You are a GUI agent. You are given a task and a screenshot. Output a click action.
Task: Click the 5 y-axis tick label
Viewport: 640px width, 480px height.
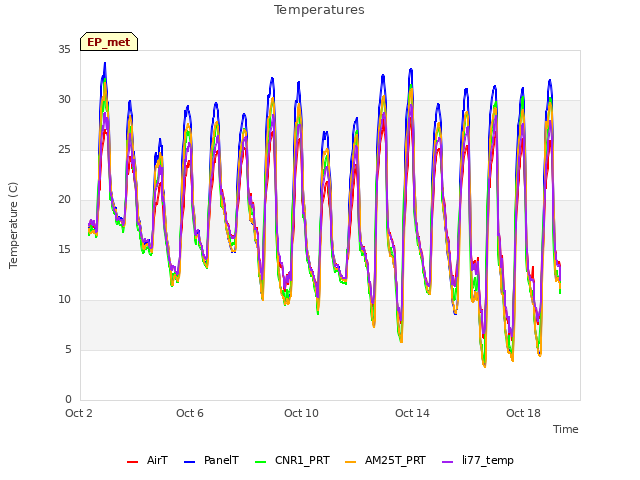point(68,349)
